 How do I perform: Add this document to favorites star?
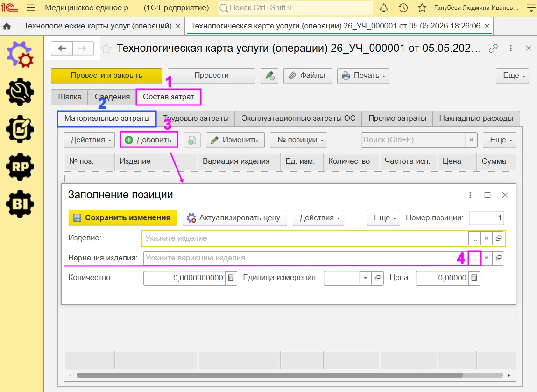(x=106, y=49)
